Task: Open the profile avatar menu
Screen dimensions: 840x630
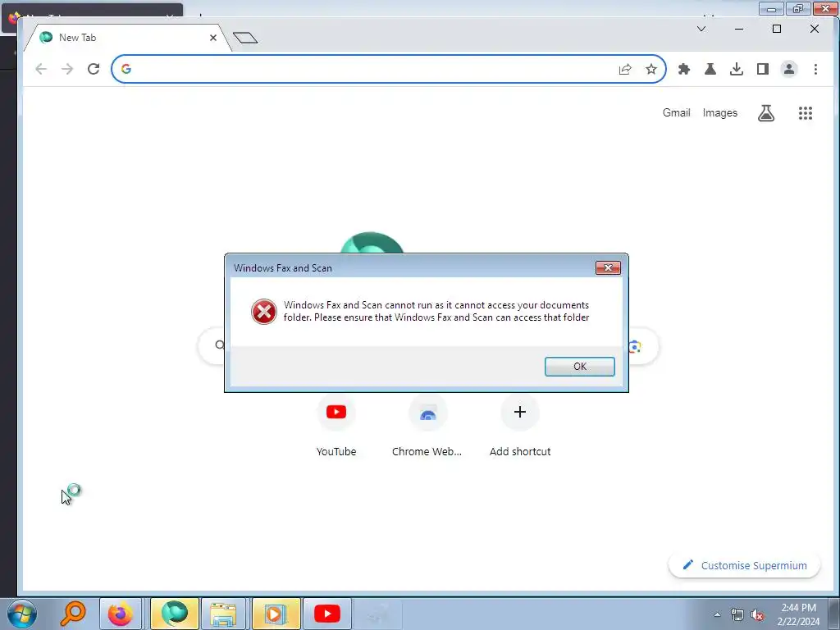Action: [x=789, y=69]
